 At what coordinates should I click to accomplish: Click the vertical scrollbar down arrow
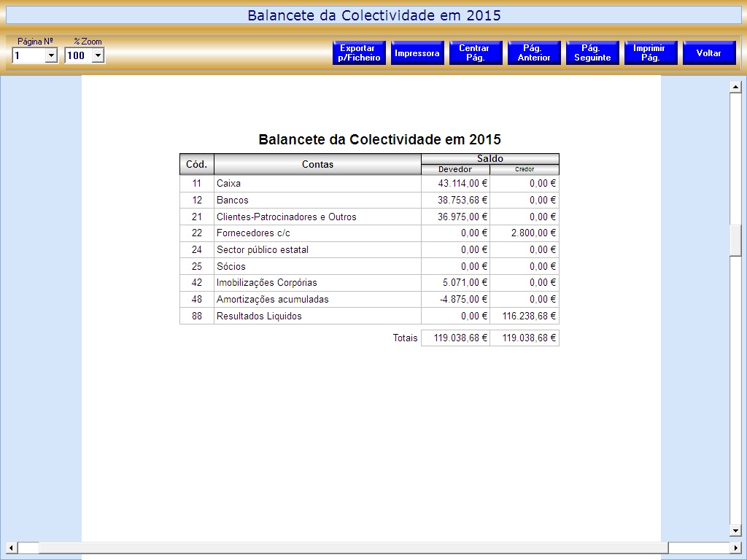point(735,530)
